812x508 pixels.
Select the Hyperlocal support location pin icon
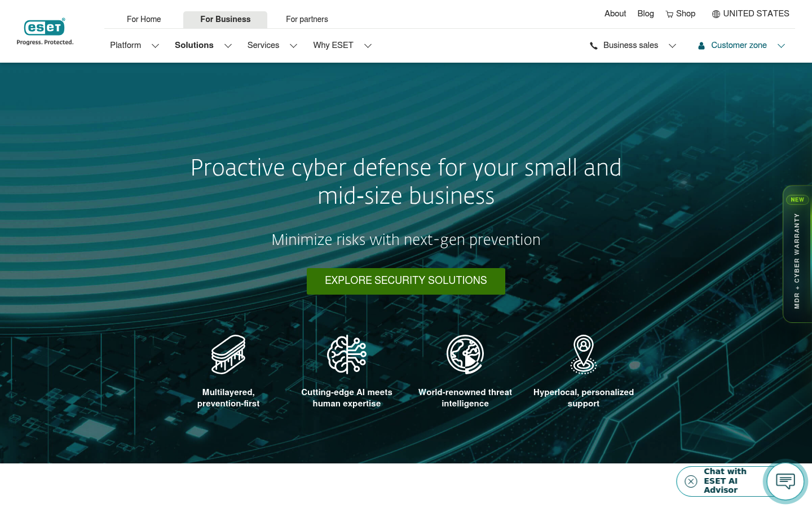coord(584,354)
